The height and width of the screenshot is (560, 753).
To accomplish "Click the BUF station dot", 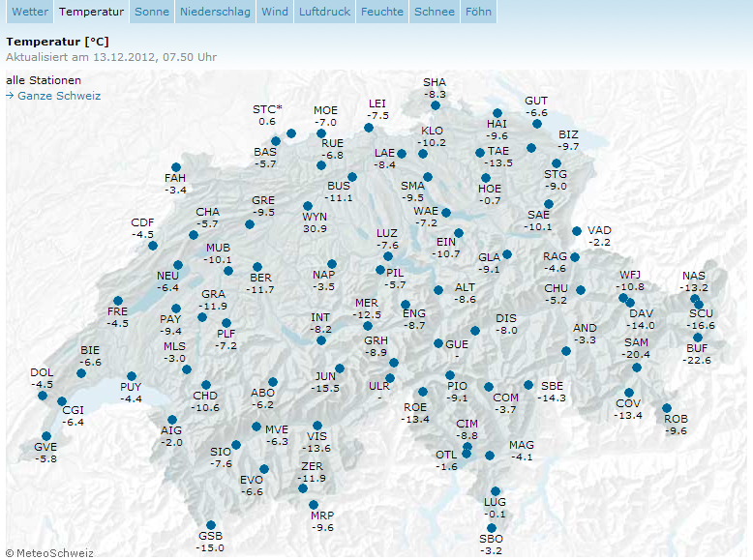I will pyautogui.click(x=698, y=338).
